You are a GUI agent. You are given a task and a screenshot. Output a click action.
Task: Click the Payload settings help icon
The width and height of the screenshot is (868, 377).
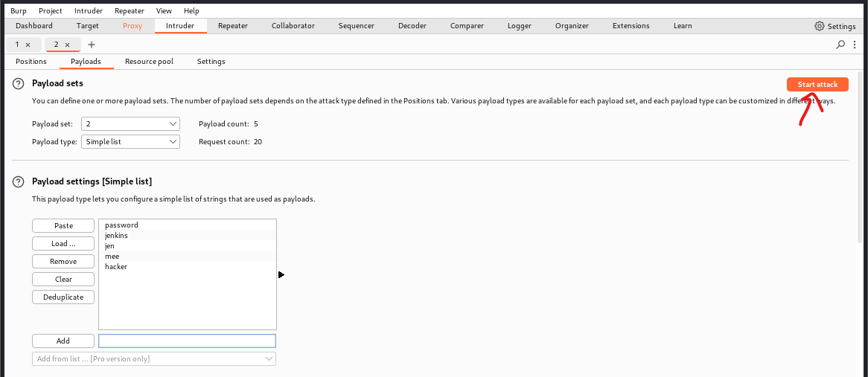pos(19,181)
